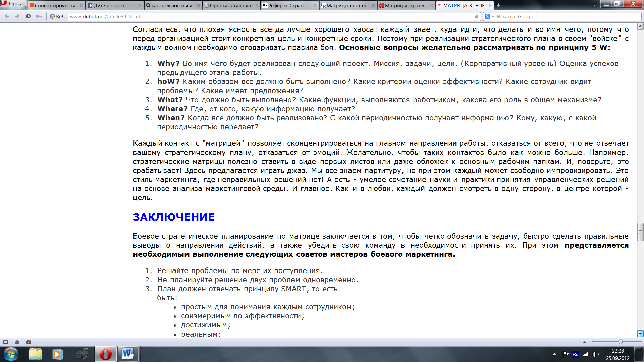Open a new tab with plus button

[x=498, y=5]
